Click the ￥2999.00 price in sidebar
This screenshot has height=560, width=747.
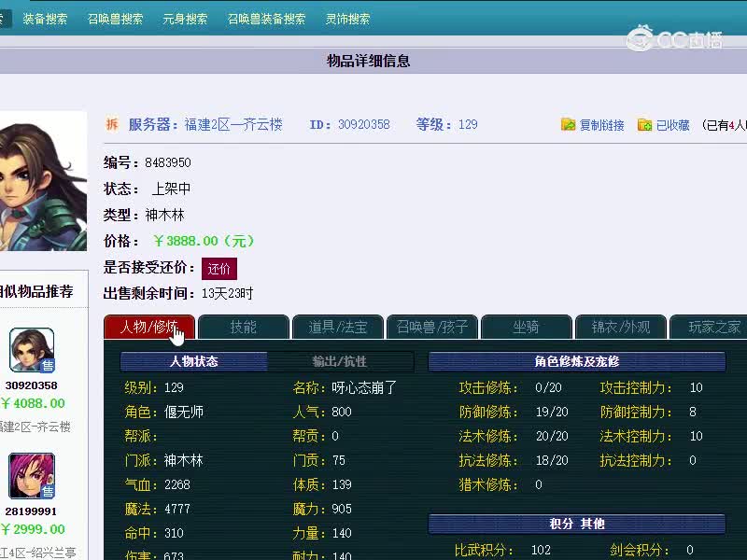pos(33,529)
